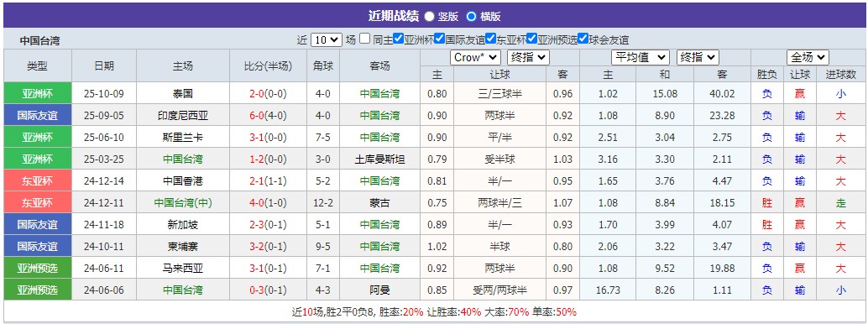The height and width of the screenshot is (324, 868).
Task: Click the 走 goals result cell
Action: (x=841, y=203)
